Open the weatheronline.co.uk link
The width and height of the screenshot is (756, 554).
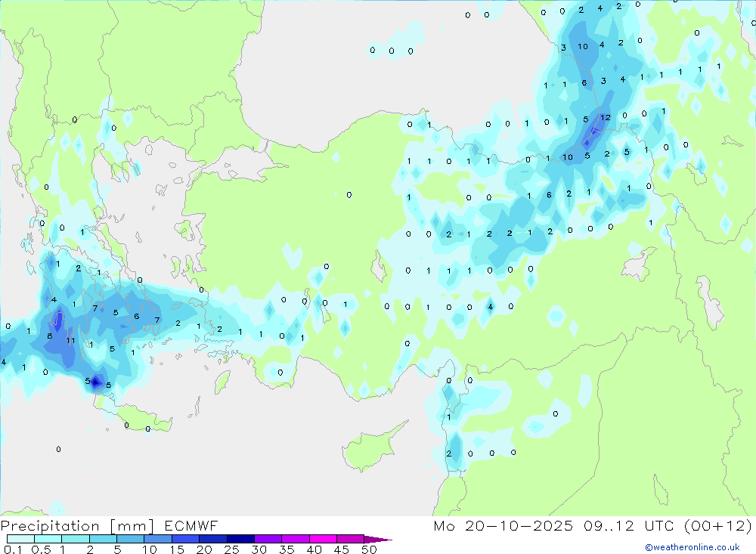pyautogui.click(x=692, y=547)
